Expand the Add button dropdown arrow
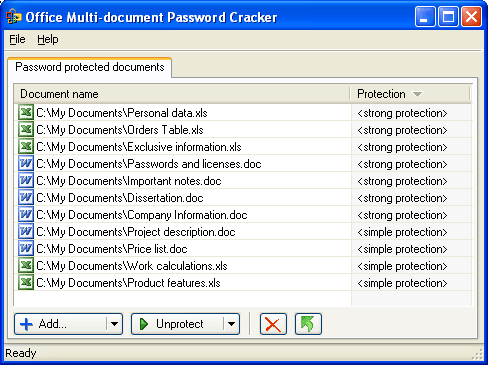Image resolution: width=488 pixels, height=365 pixels. pyautogui.click(x=114, y=324)
